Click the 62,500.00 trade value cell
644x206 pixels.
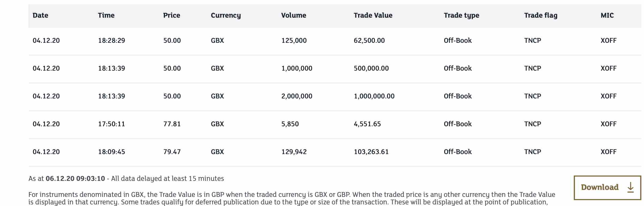pyautogui.click(x=369, y=40)
